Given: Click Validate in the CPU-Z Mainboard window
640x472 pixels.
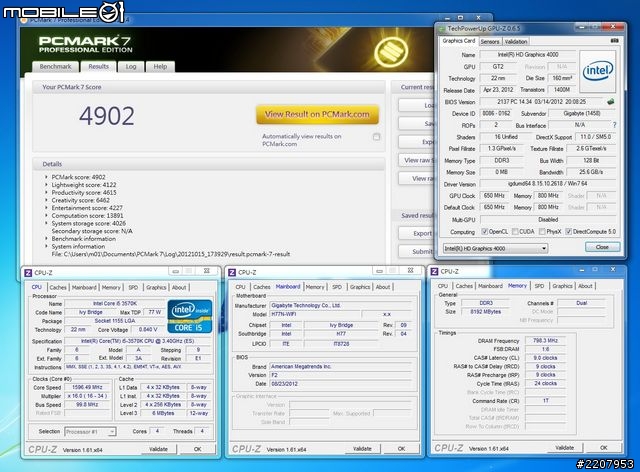Looking at the screenshot, I should point(362,449).
